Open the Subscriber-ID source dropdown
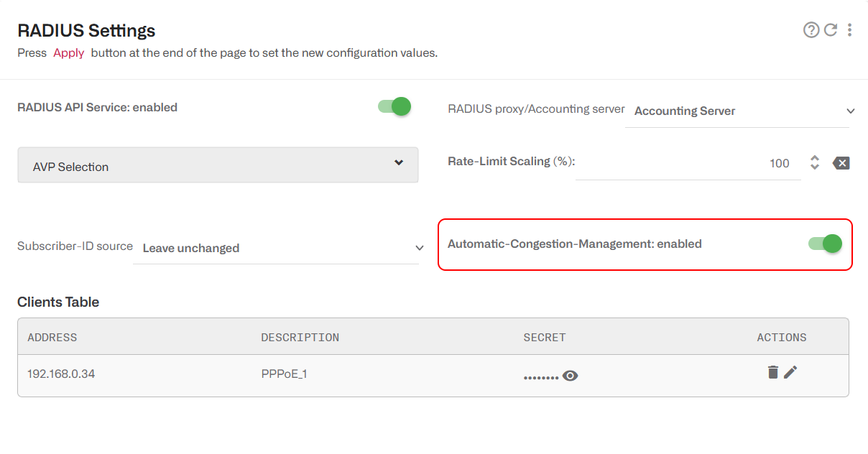This screenshot has height=454, width=868. pyautogui.click(x=277, y=248)
